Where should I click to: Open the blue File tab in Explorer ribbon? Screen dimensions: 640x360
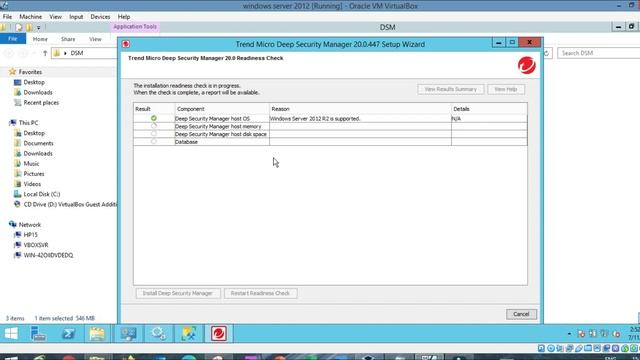(13, 39)
